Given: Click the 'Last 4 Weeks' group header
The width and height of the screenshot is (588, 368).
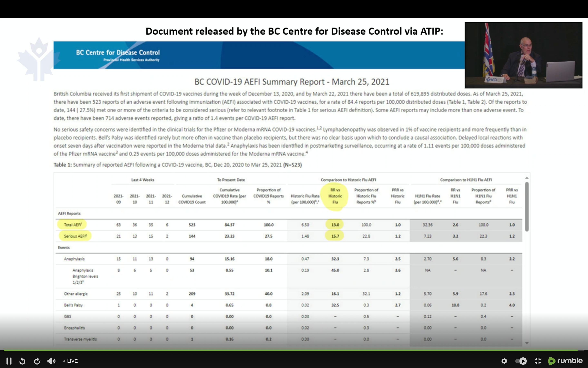Looking at the screenshot, I should pos(143,180).
